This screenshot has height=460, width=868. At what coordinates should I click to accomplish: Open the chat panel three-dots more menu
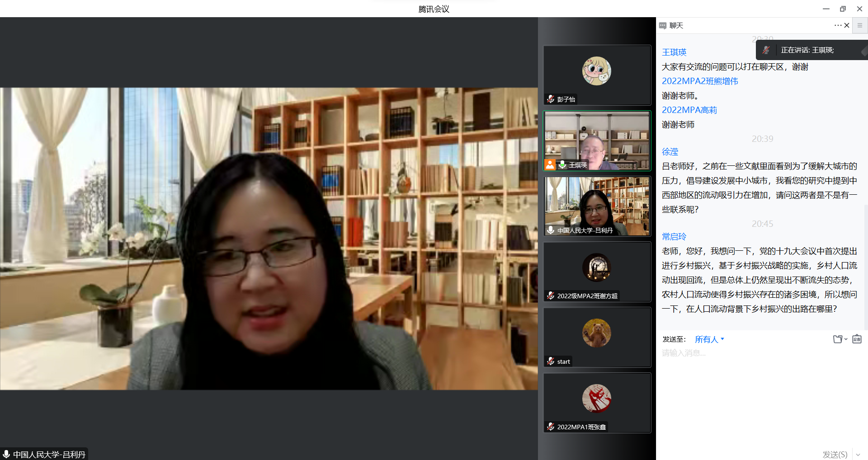(837, 25)
